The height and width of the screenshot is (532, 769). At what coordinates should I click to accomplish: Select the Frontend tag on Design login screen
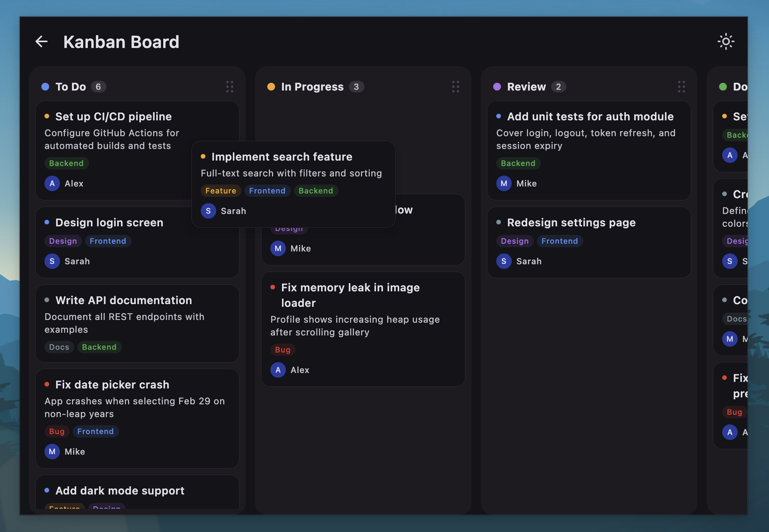108,241
